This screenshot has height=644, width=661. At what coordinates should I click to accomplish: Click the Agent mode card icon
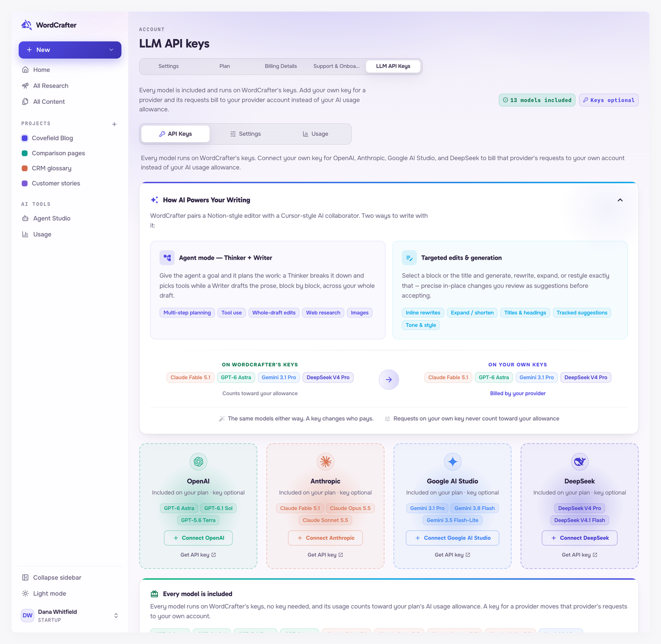pyautogui.click(x=167, y=258)
